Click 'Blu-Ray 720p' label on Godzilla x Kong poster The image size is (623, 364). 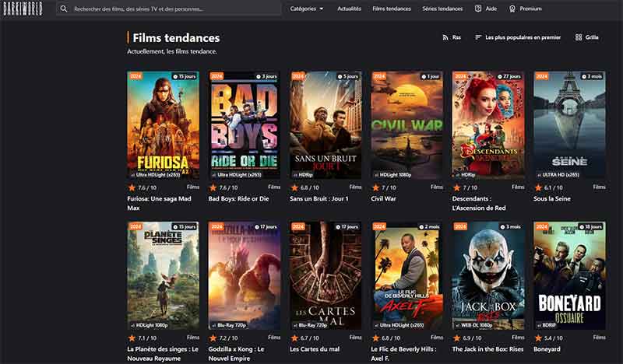[229, 325]
